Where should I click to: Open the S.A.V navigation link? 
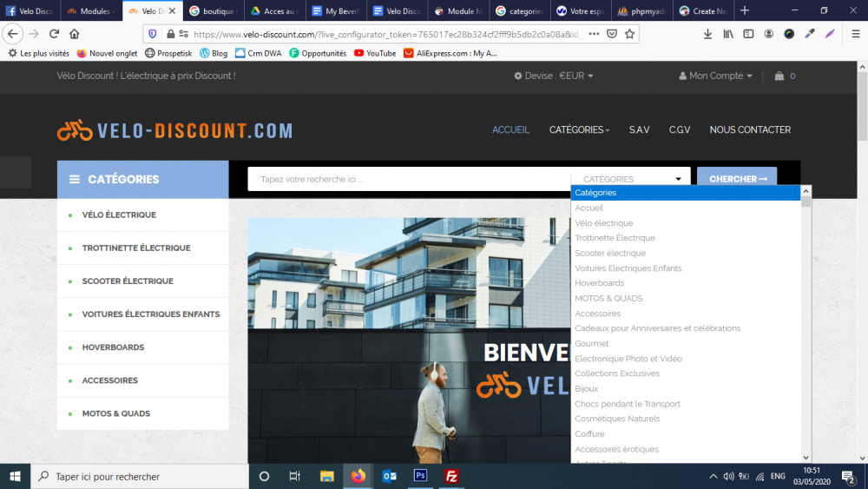[x=639, y=129]
